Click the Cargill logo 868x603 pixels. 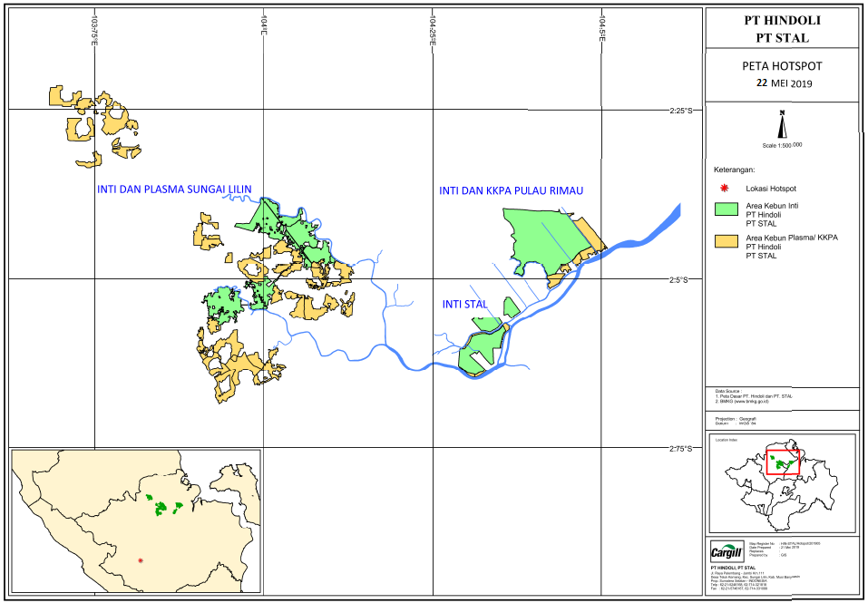point(726,551)
